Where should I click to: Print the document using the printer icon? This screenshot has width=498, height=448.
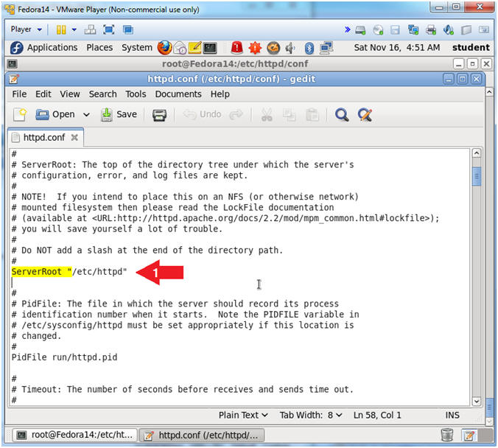coord(159,115)
